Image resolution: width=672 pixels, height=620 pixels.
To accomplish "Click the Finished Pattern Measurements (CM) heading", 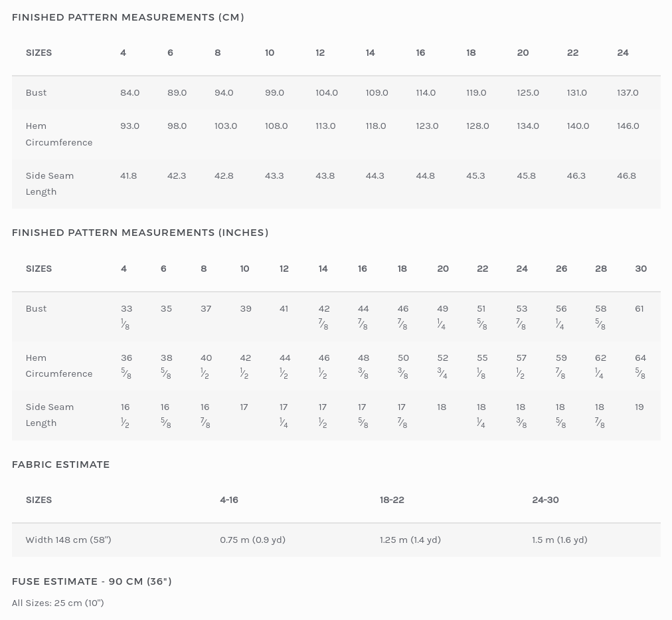I will pyautogui.click(x=127, y=17).
